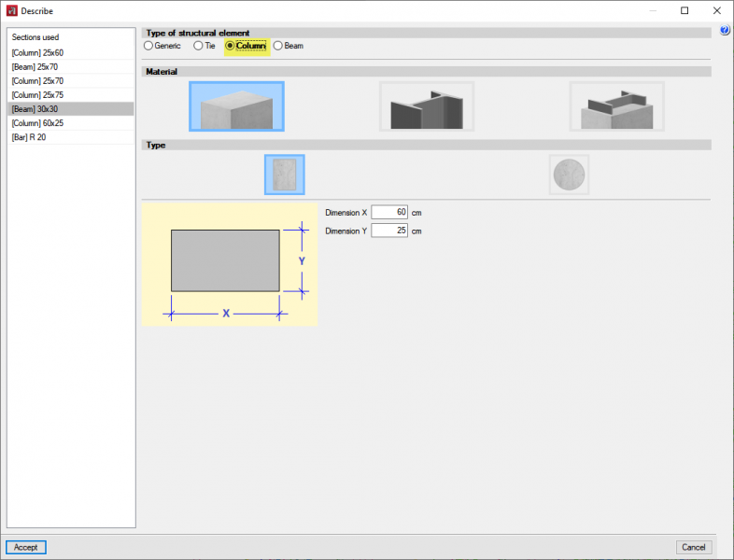The image size is (734, 560).
Task: Select the circular section type icon
Action: coord(569,175)
